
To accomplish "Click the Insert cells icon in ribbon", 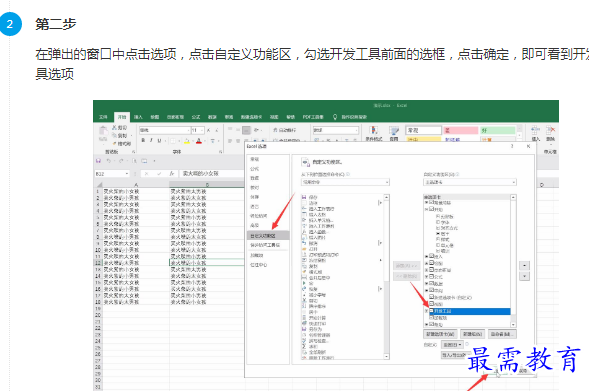I will [535, 131].
